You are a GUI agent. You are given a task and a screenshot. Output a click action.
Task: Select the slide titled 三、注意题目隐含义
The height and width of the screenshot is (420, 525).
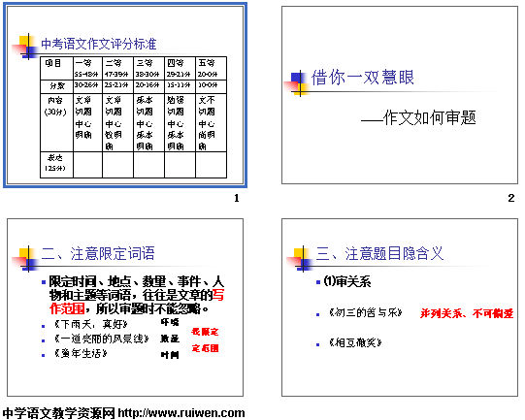click(400, 307)
